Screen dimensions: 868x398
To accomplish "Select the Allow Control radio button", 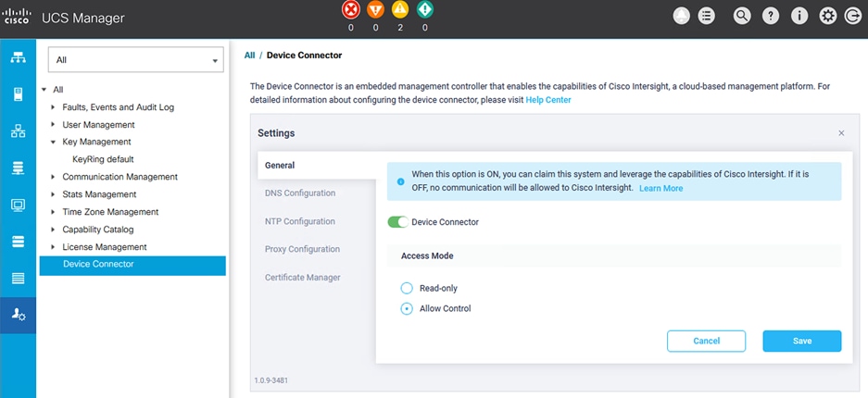I will (x=407, y=308).
